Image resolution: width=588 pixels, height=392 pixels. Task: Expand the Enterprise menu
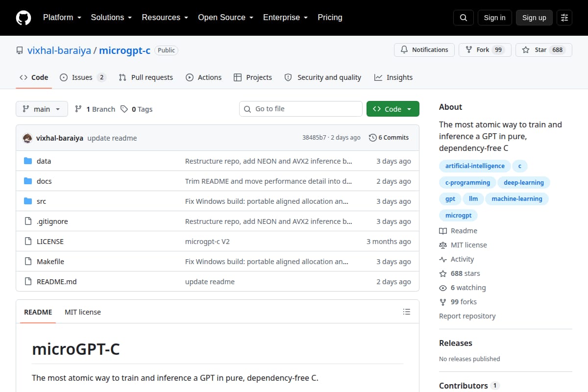285,18
